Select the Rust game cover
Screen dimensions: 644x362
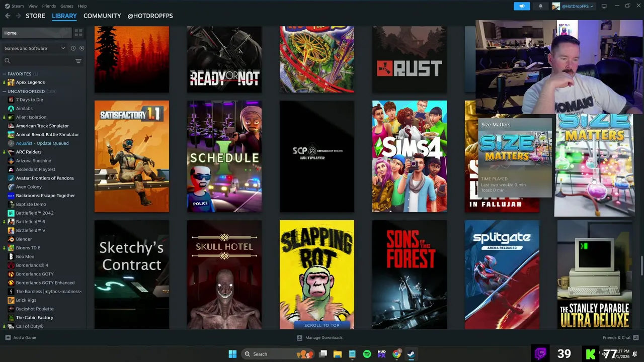pos(410,59)
